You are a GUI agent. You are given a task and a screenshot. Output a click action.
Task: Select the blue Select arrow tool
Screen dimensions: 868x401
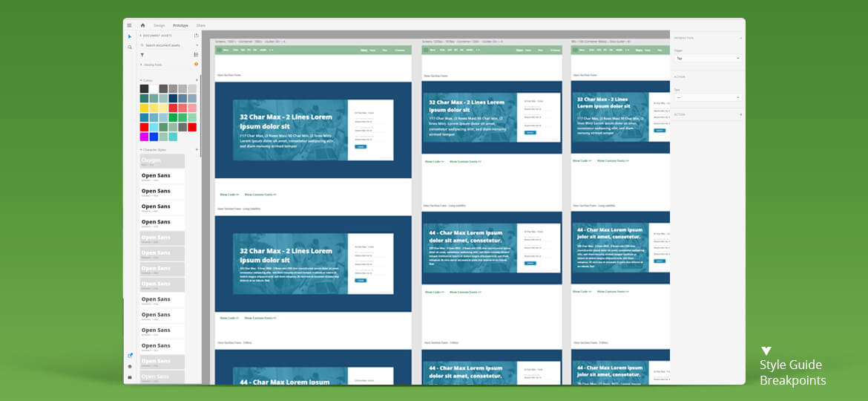coord(130,36)
